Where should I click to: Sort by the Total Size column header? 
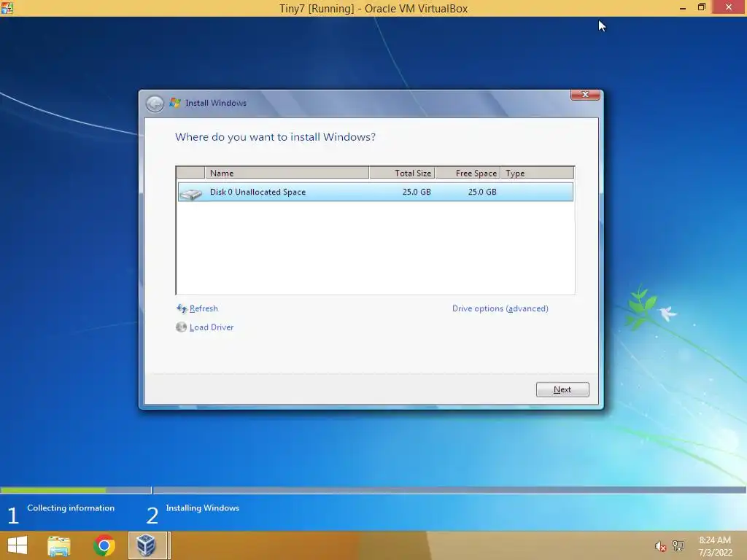[402, 173]
